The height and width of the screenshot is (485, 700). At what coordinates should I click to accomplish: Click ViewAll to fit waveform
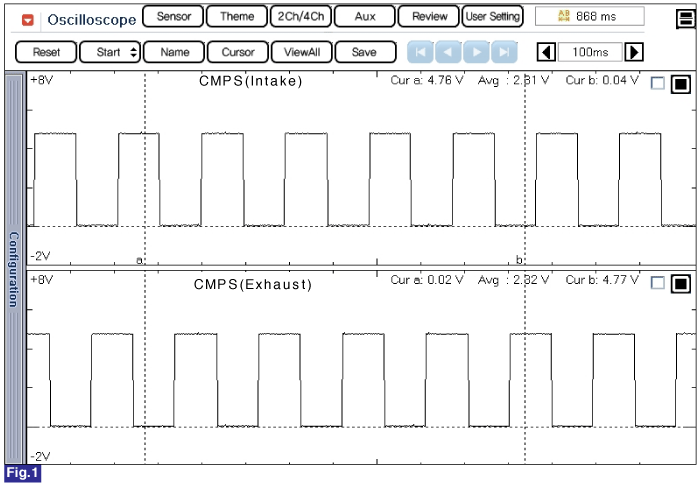(302, 52)
